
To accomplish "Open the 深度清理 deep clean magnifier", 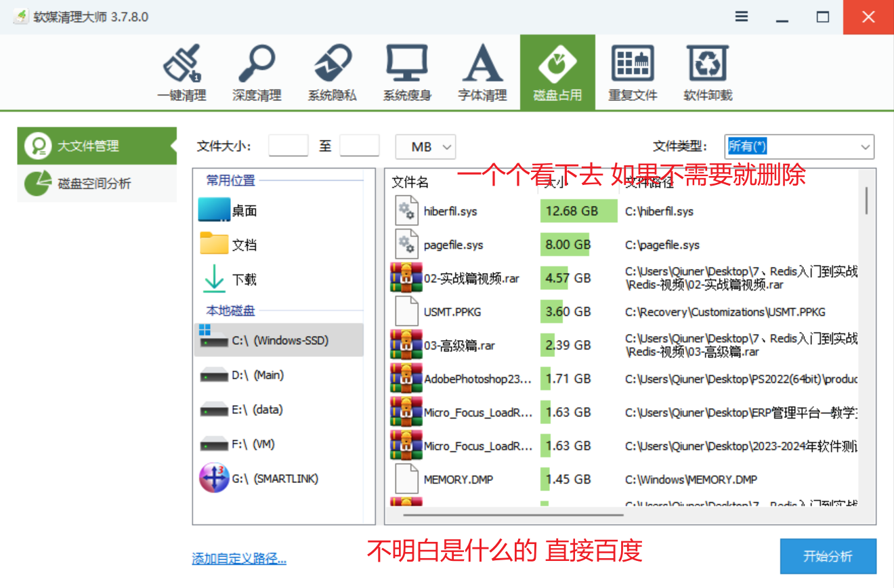I will coord(257,73).
